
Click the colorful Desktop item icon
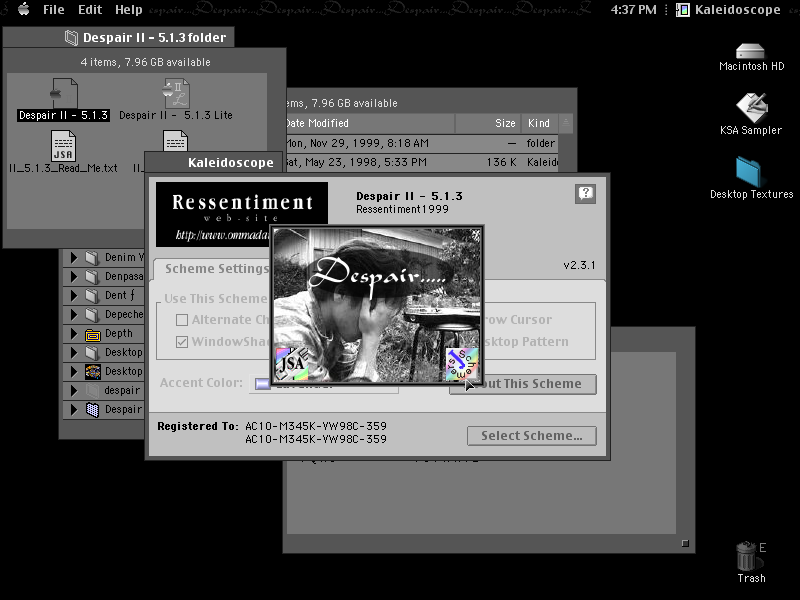pos(92,371)
